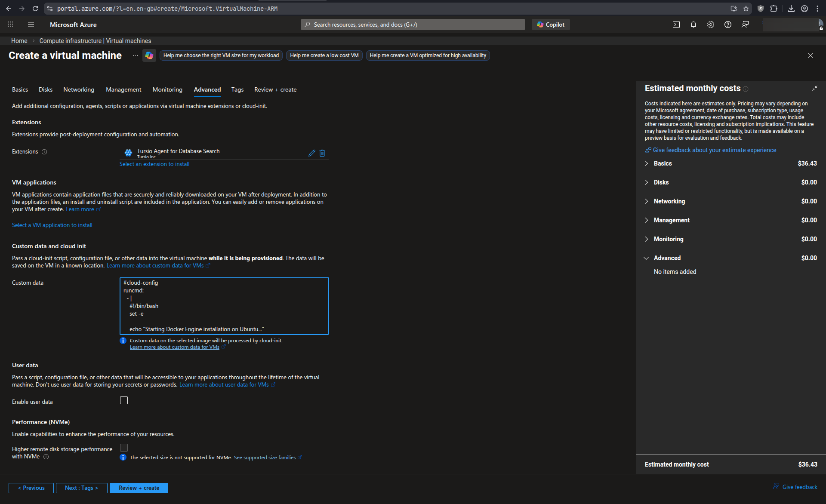Click the help question mark icon
826x504 pixels.
(x=728, y=25)
